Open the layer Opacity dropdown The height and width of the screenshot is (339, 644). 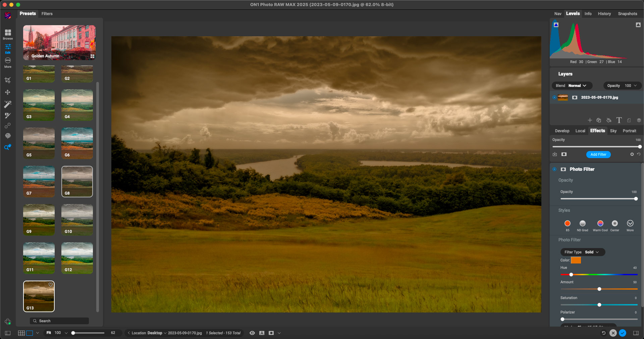click(x=622, y=86)
